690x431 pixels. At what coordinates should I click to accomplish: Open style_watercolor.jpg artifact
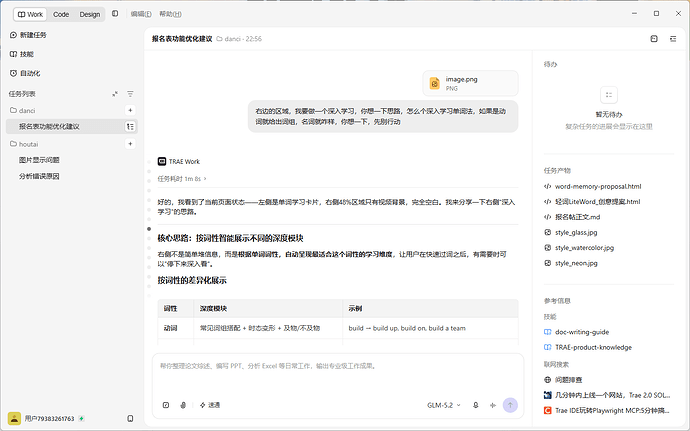[x=579, y=248]
